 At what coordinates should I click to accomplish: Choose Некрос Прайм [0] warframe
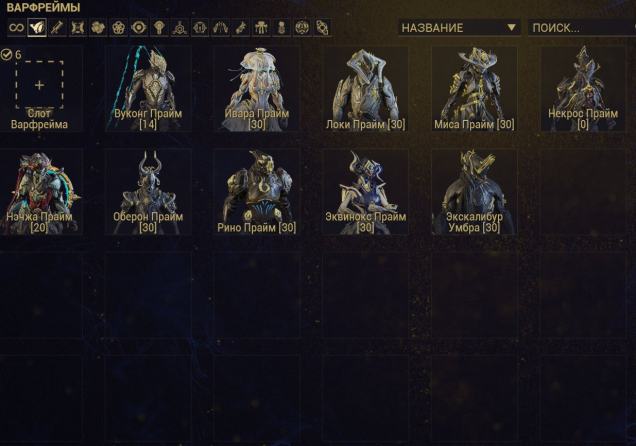(583, 88)
